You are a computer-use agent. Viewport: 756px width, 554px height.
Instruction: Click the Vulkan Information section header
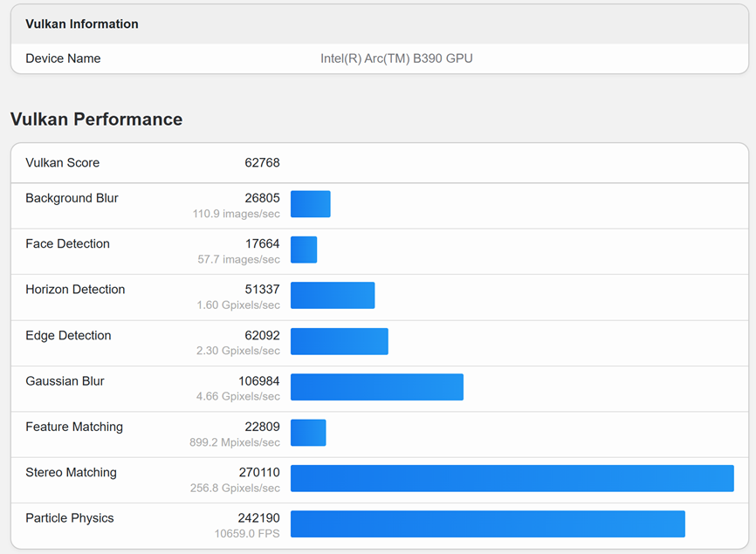[x=82, y=24]
